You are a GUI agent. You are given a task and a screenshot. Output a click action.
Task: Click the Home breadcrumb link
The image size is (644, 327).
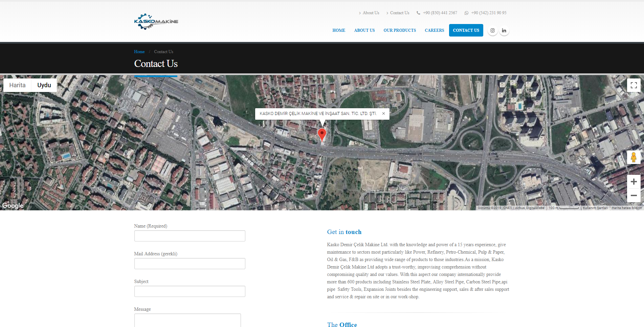click(139, 52)
